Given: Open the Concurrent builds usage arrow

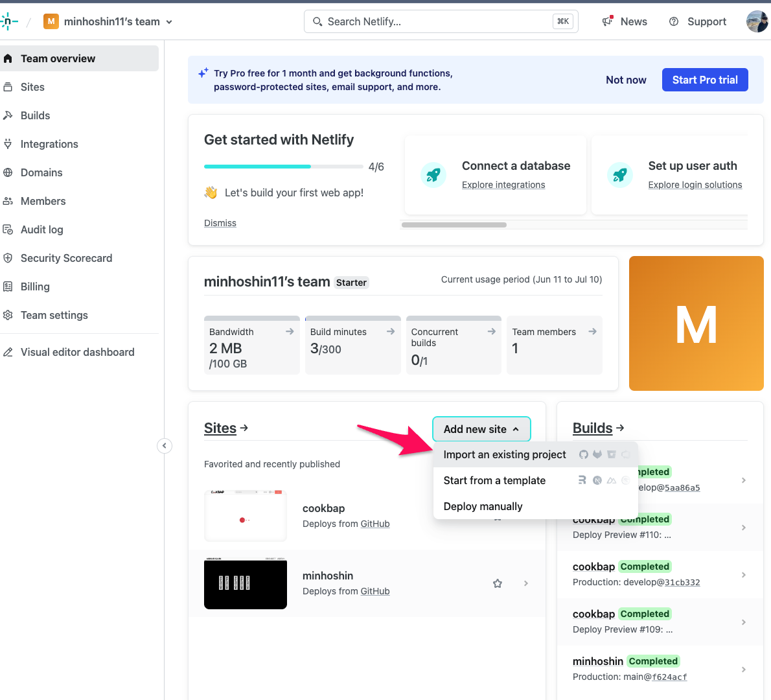Looking at the screenshot, I should 491,332.
